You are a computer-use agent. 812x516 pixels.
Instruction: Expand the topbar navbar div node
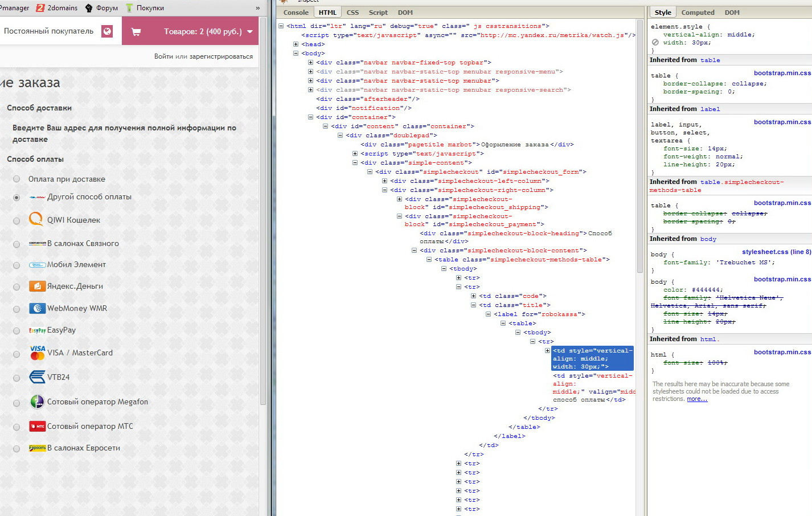(x=310, y=63)
